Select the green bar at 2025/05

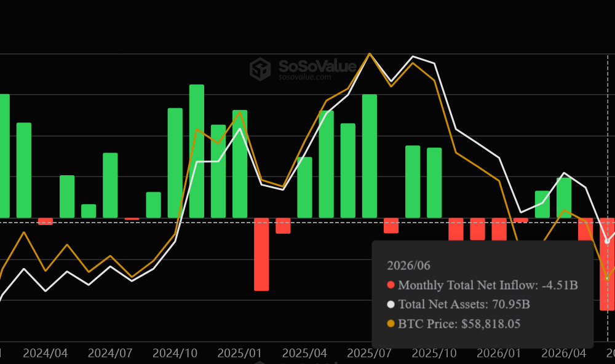327,164
